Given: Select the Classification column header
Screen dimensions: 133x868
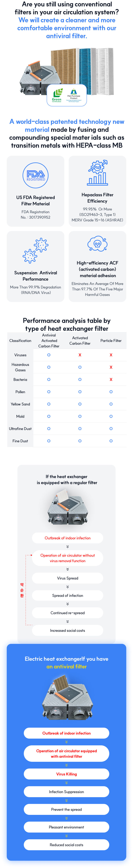Looking at the screenshot, I should 20,341.
